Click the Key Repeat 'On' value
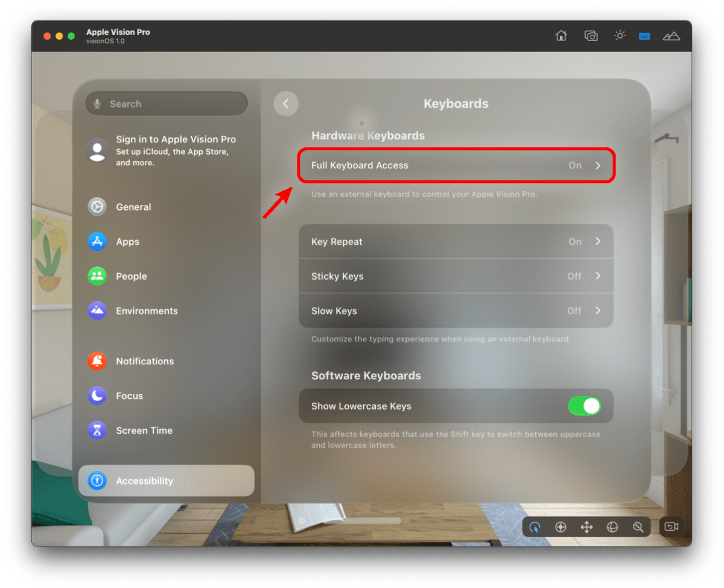The width and height of the screenshot is (724, 588). click(x=575, y=241)
